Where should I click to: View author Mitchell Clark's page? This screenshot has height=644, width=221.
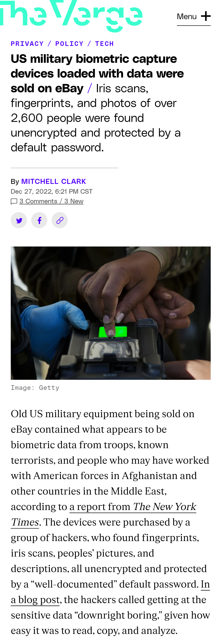tap(54, 181)
